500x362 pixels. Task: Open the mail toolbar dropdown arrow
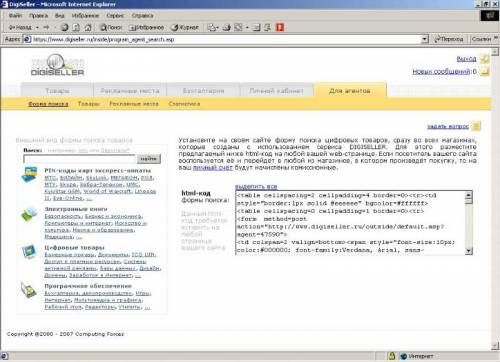coord(217,28)
